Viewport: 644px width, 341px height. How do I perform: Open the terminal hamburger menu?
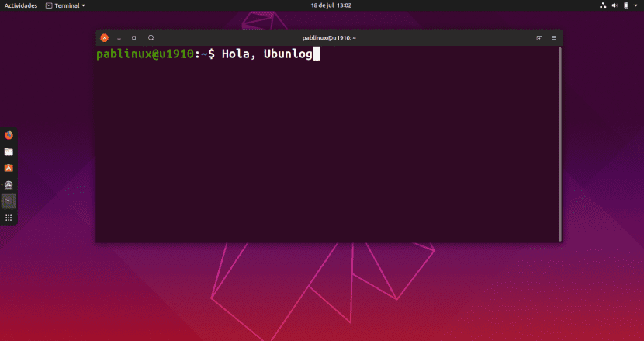554,38
